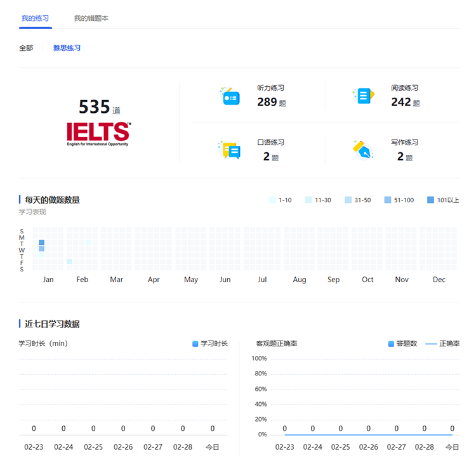Switch to the 我的练习 tab
The image size is (476, 463).
(x=35, y=18)
